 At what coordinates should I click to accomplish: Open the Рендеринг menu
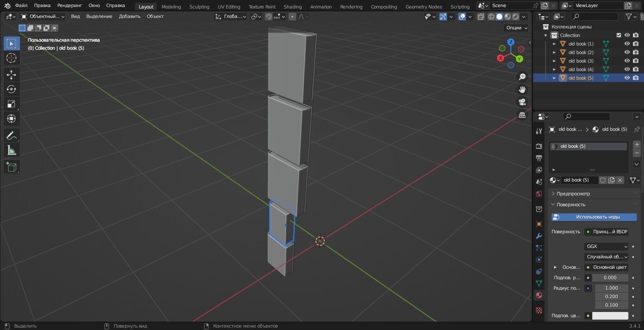[69, 6]
